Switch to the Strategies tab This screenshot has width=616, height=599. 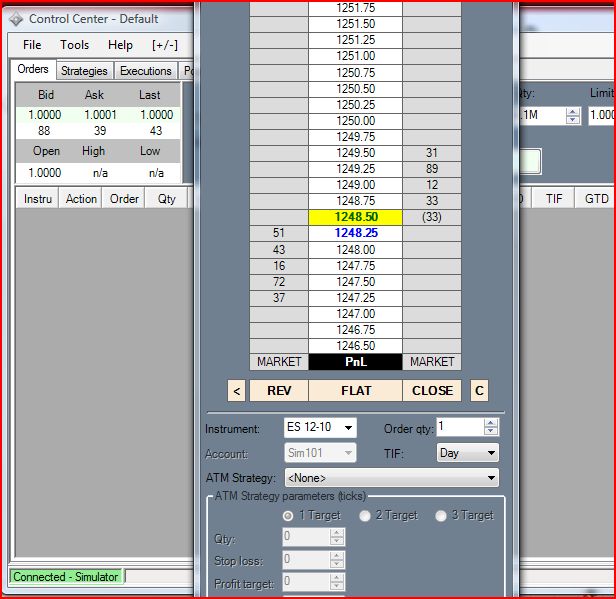(x=84, y=71)
